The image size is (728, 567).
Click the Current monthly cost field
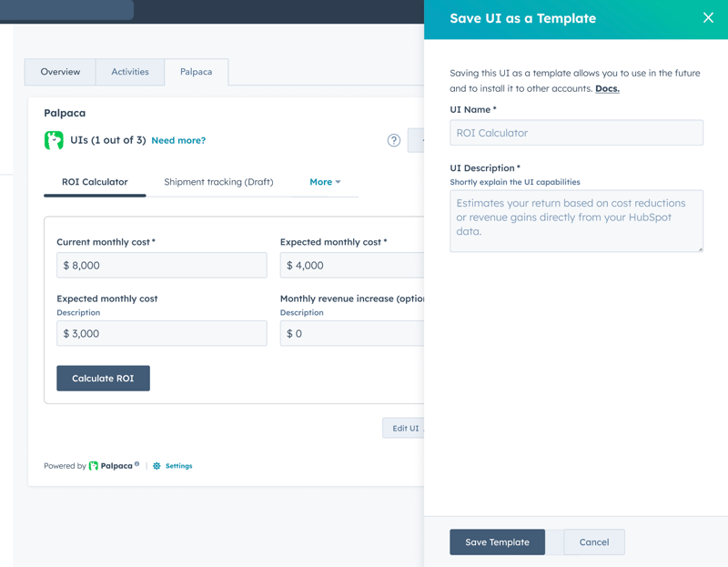[162, 266]
